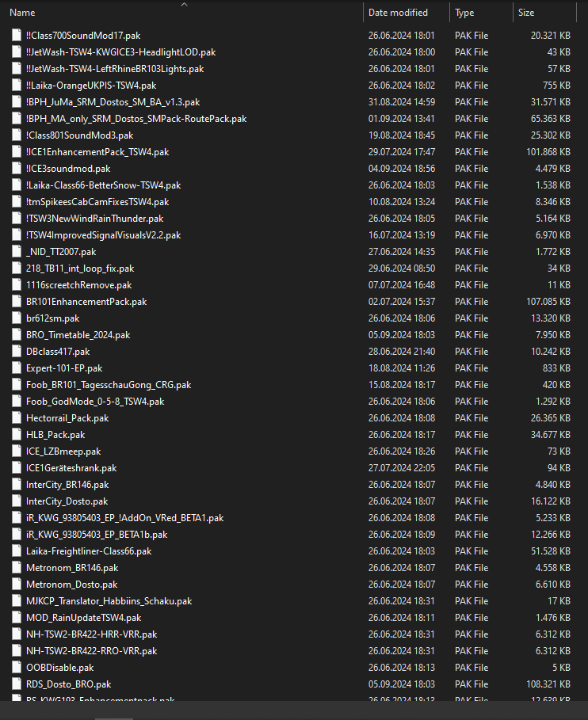
Task: Click the 19.08.2024 18:45 date cell
Action: coord(402,135)
